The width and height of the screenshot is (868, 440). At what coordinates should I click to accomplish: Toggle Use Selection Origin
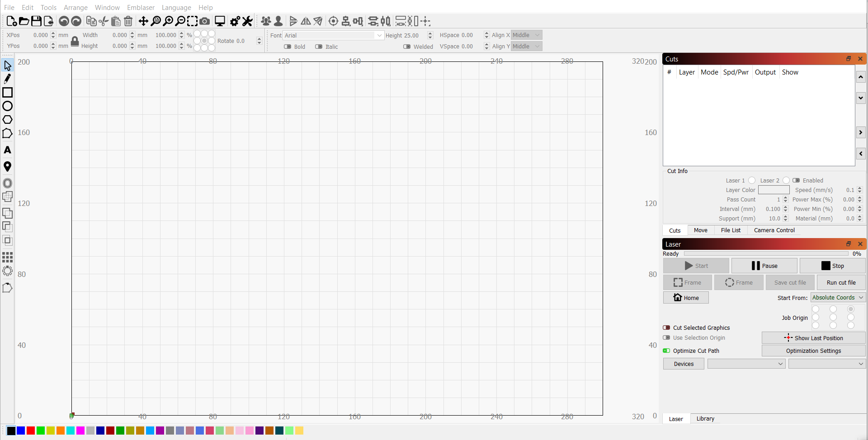(x=666, y=337)
